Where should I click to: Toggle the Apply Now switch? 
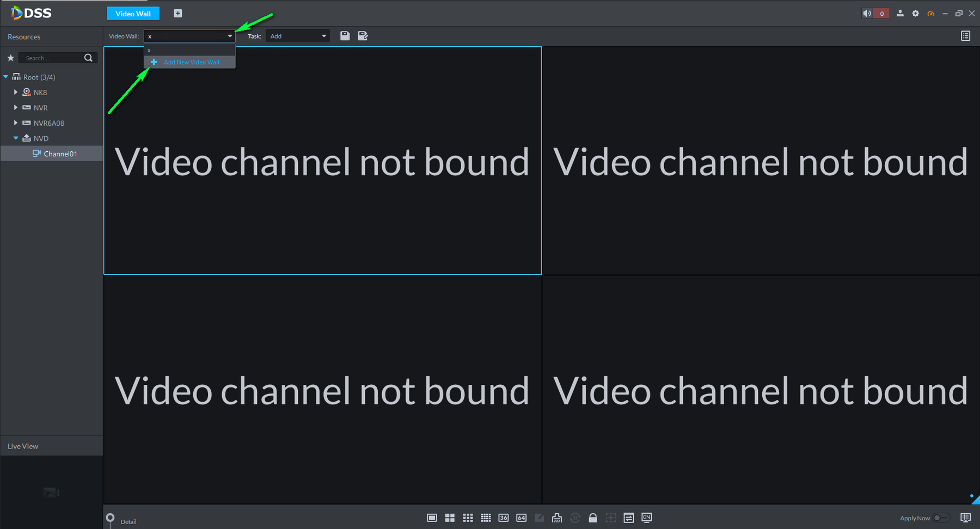941,518
